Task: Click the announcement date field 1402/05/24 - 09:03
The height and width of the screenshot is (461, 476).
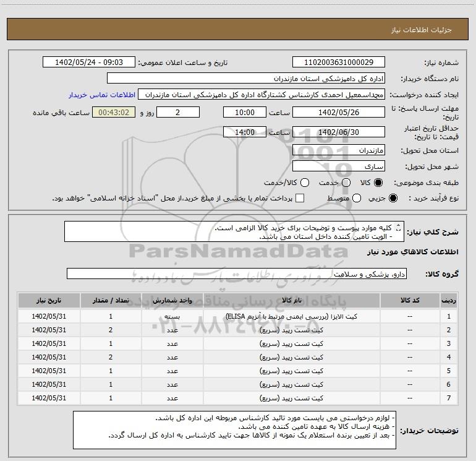Action: coord(89,62)
